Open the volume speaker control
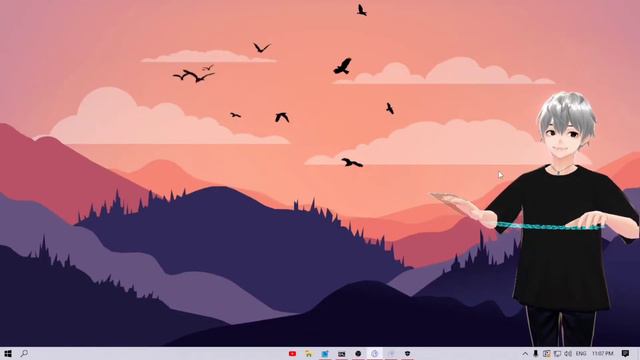Screen dimensions: 640x360 click(568, 353)
